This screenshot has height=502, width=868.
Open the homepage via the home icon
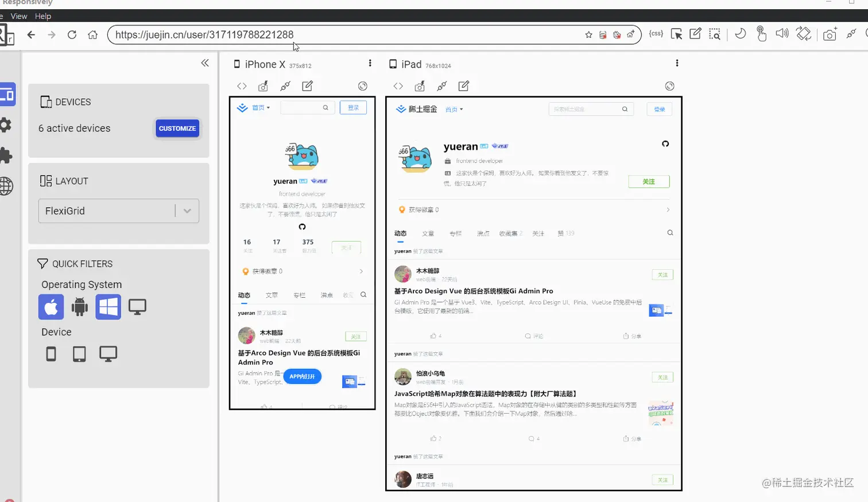point(92,35)
